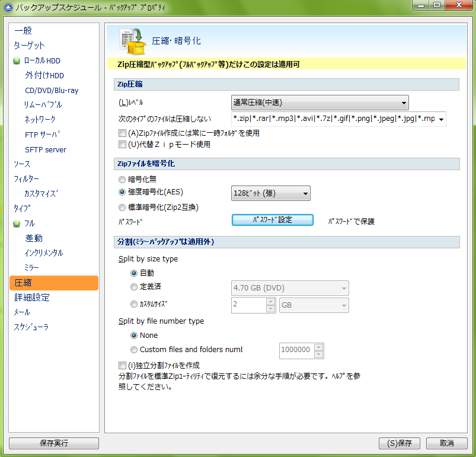This screenshot has width=476, height=457.
Task: Select 暗号化無 radio button
Action: coord(122,179)
